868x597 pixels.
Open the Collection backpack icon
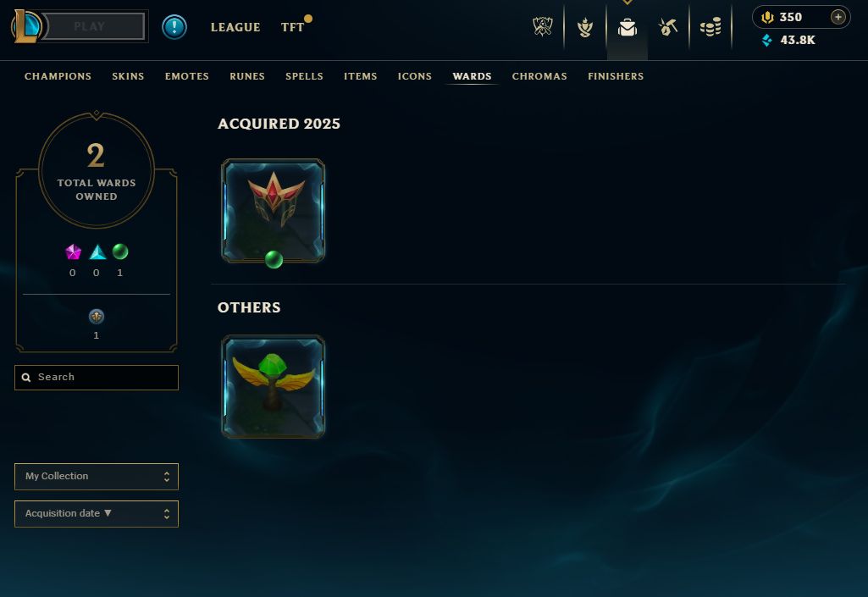(x=628, y=27)
